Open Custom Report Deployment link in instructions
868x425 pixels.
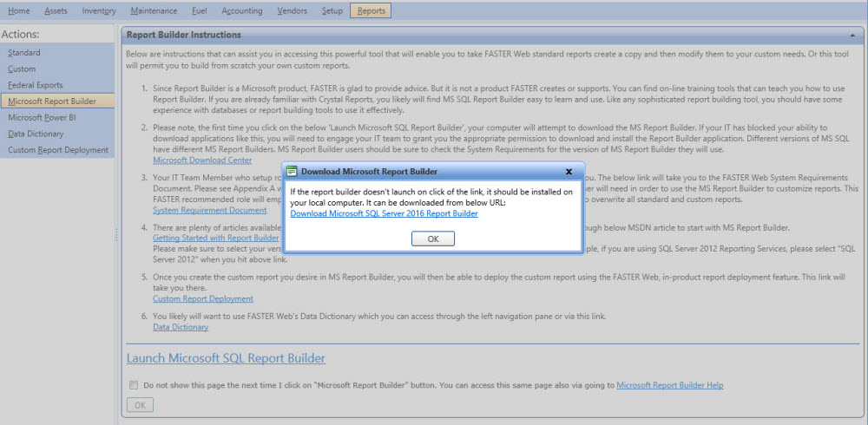[202, 299]
